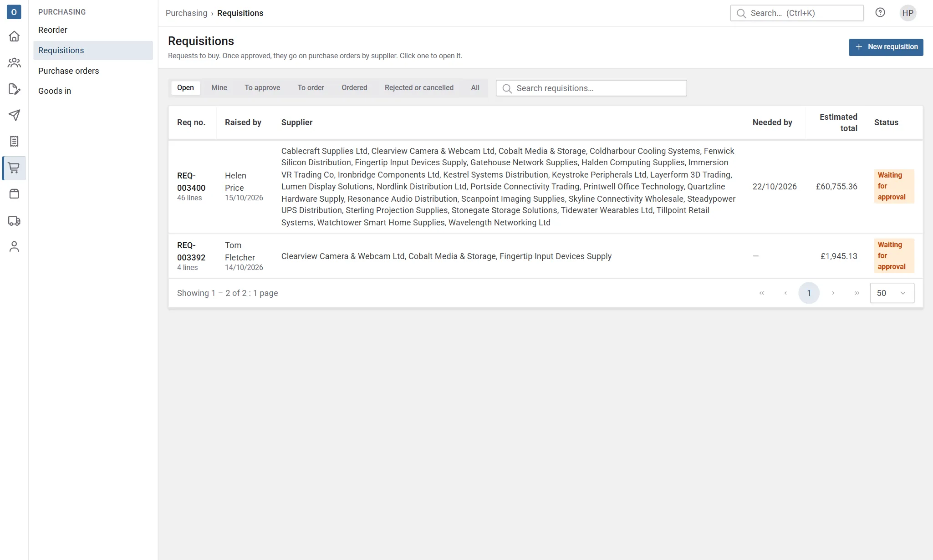
Task: Click the blue O app logo
Action: 14,12
